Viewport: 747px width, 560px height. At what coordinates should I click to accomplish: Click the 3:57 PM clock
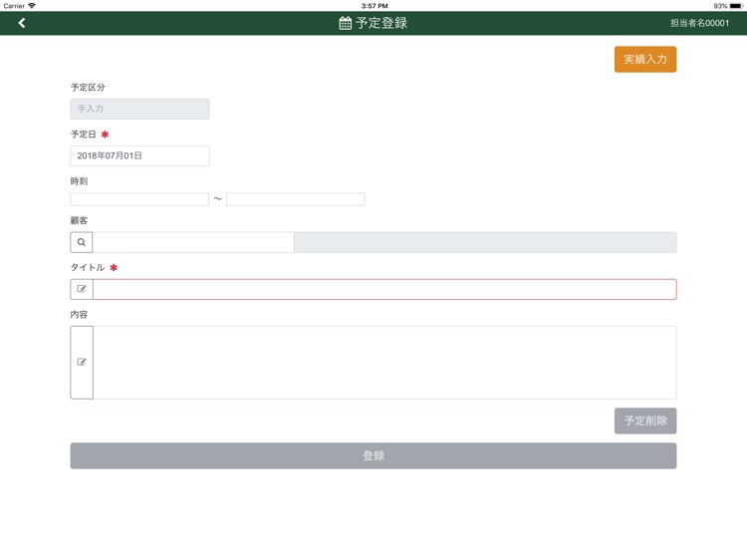tap(374, 6)
